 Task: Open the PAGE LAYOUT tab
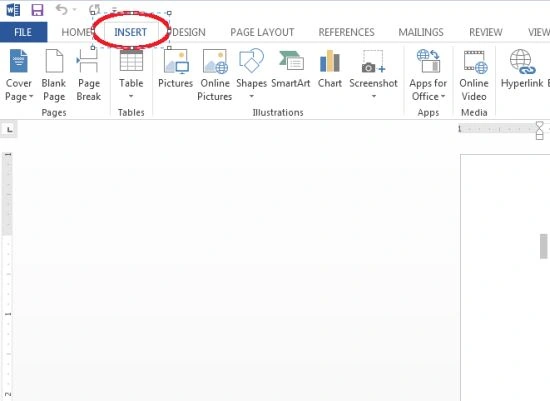(262, 32)
